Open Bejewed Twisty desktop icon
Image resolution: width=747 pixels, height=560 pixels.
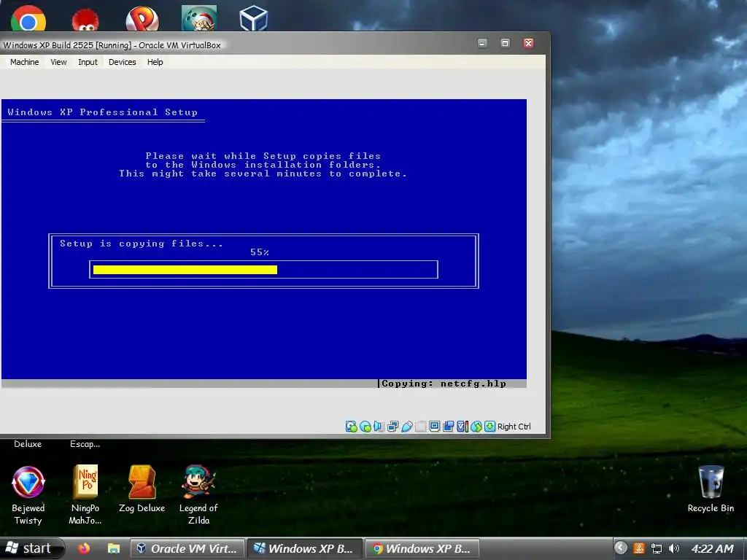click(x=28, y=495)
